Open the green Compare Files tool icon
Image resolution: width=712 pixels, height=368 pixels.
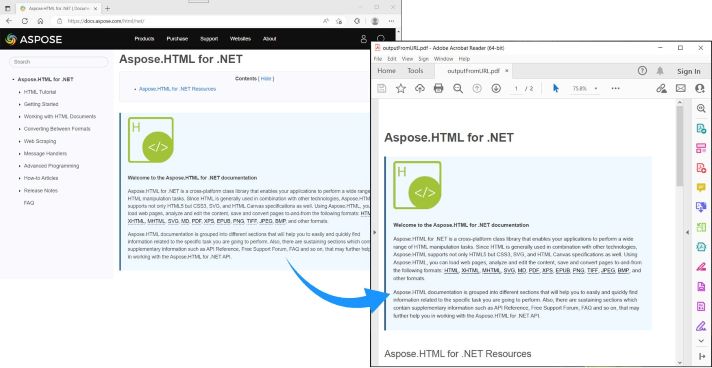[702, 227]
